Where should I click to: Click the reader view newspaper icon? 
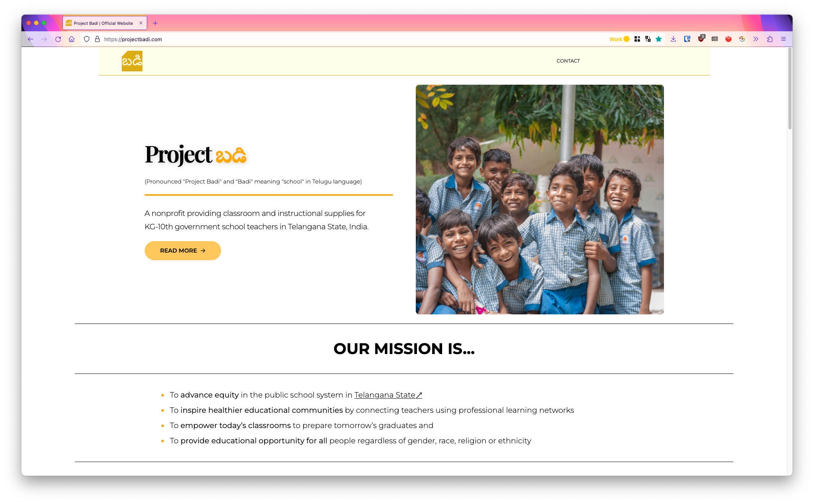tap(715, 39)
